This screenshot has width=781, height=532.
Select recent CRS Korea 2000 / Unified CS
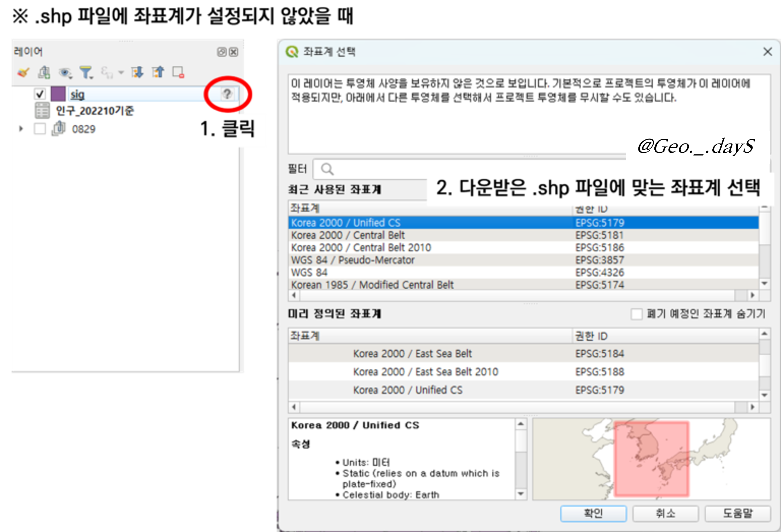[x=523, y=223]
